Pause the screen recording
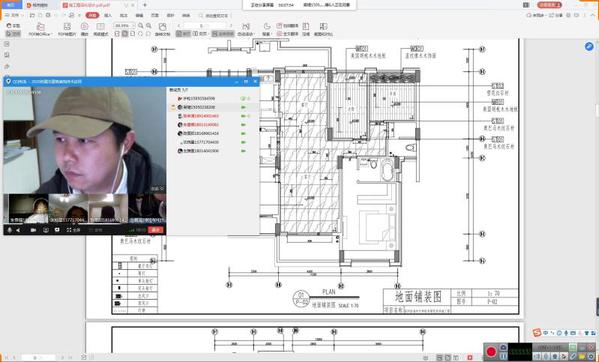This screenshot has width=599, height=362. point(503,356)
